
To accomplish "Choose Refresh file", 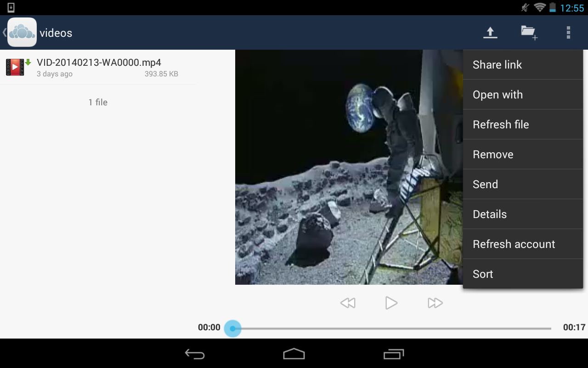I will [523, 125].
